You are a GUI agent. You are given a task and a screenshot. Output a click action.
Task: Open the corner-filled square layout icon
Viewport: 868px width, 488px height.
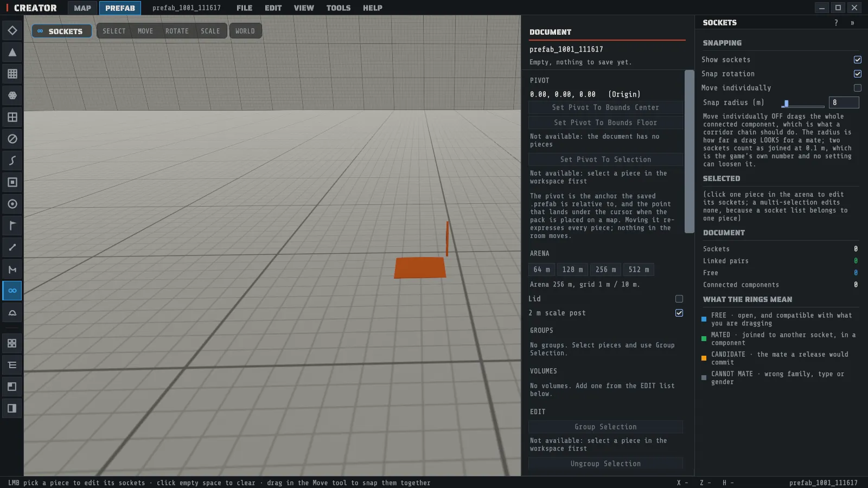point(12,387)
